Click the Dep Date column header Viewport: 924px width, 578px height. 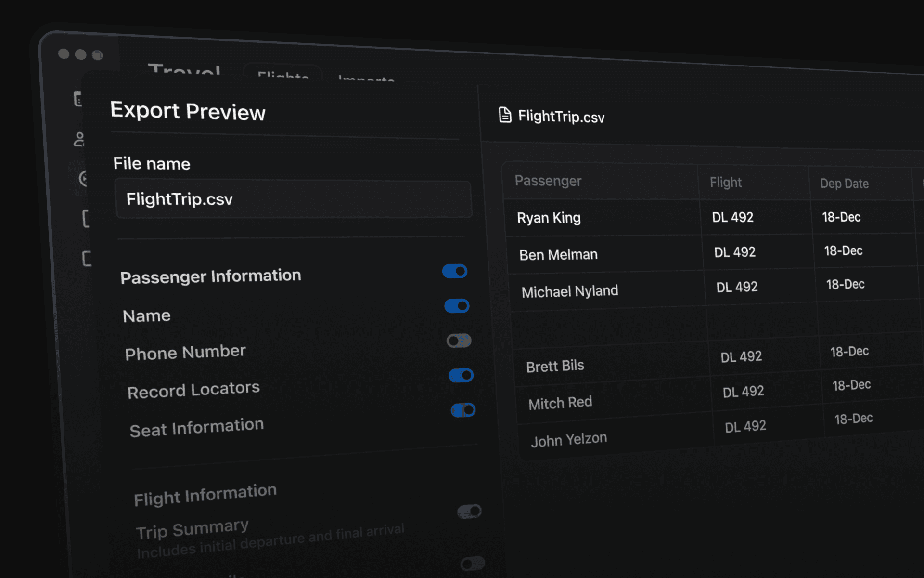pyautogui.click(x=844, y=184)
